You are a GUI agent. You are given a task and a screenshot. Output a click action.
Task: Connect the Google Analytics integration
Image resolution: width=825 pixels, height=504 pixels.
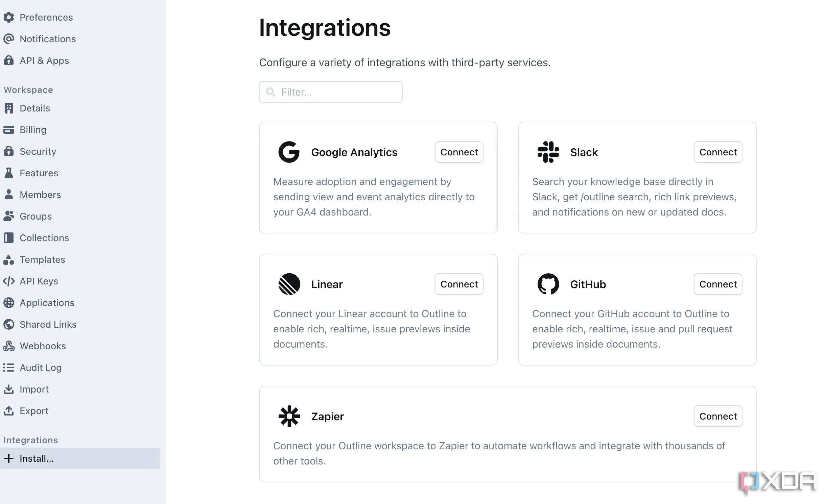459,152
